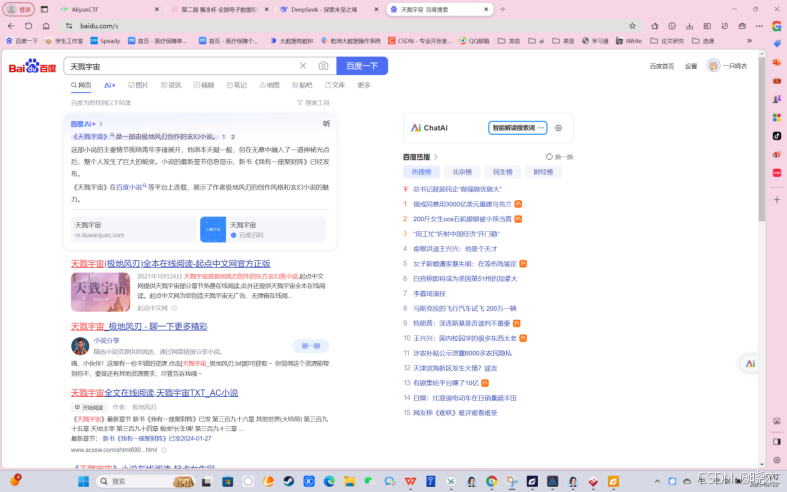Click the 听 listen icon in AI answer
This screenshot has height=492, width=787.
(326, 124)
